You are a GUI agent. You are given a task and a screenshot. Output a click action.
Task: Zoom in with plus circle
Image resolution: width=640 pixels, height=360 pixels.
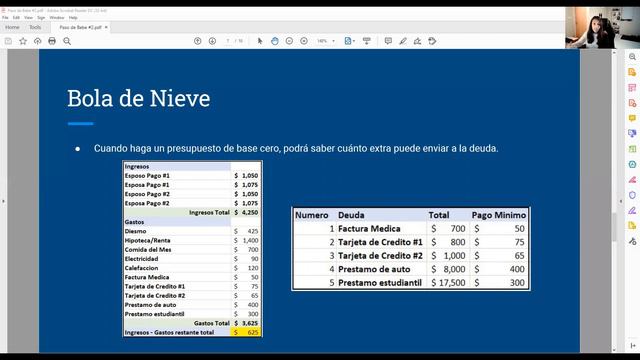(304, 41)
